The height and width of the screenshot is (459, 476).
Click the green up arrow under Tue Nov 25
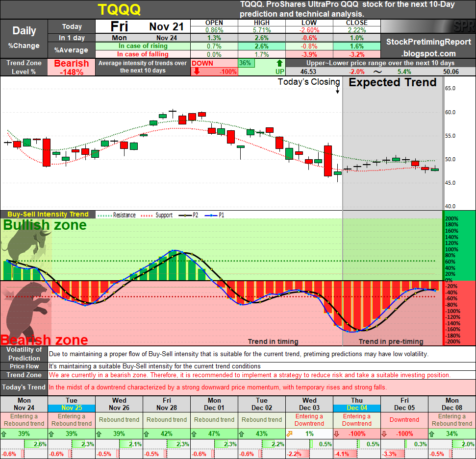point(51,434)
